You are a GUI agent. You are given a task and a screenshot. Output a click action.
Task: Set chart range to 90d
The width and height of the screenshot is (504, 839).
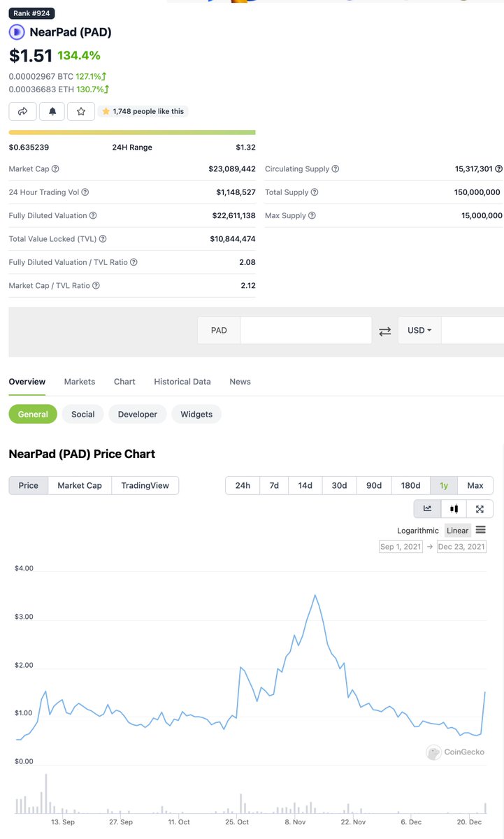pyautogui.click(x=374, y=485)
